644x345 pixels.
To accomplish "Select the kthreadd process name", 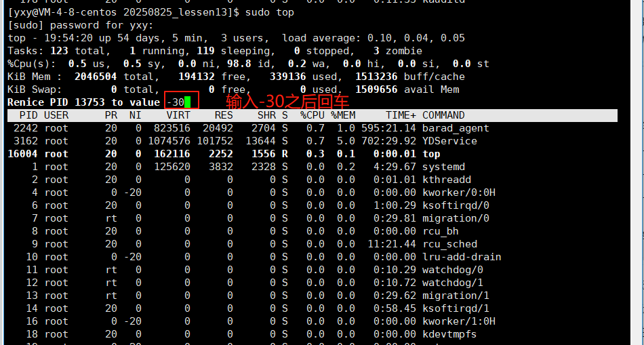I will tap(447, 180).
